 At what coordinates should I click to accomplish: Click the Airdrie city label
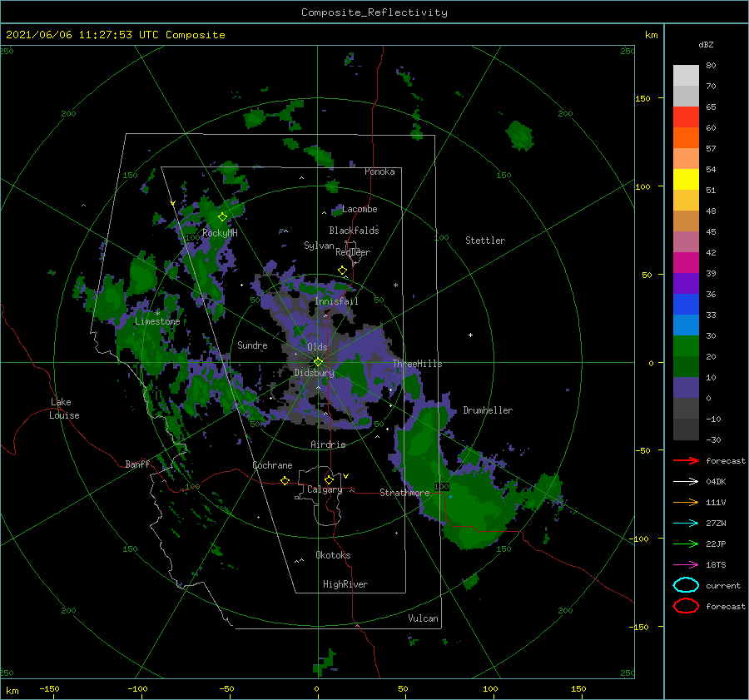[328, 444]
